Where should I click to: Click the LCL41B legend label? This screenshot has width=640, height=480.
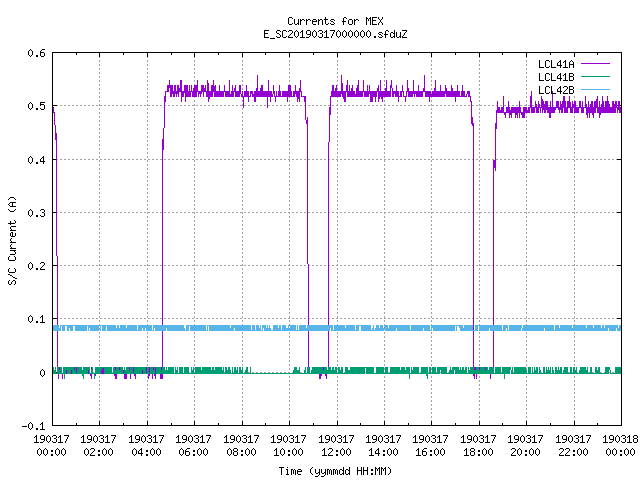[556, 77]
